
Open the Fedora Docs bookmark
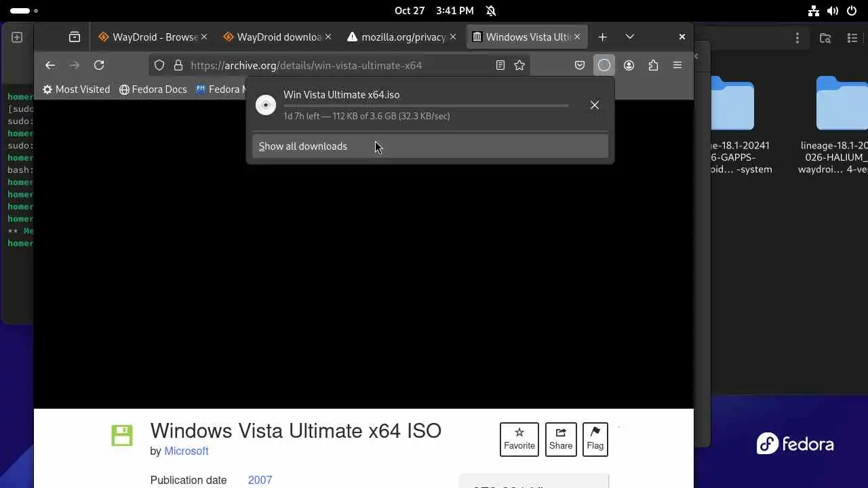pos(153,89)
